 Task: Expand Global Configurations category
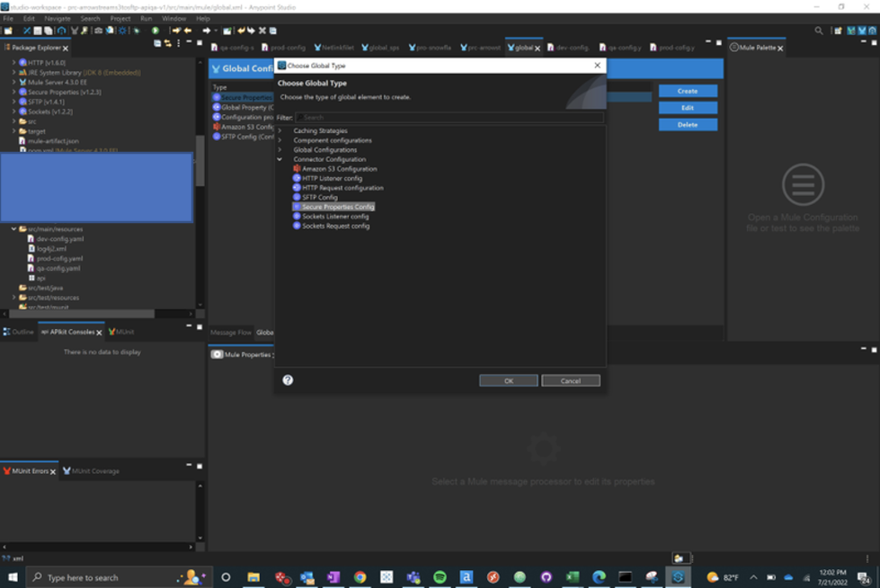[280, 150]
